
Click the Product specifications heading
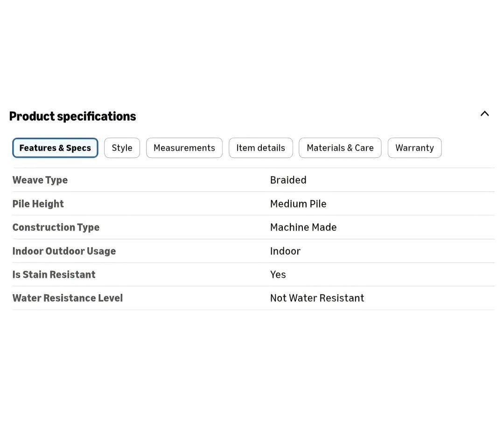pyautogui.click(x=72, y=116)
